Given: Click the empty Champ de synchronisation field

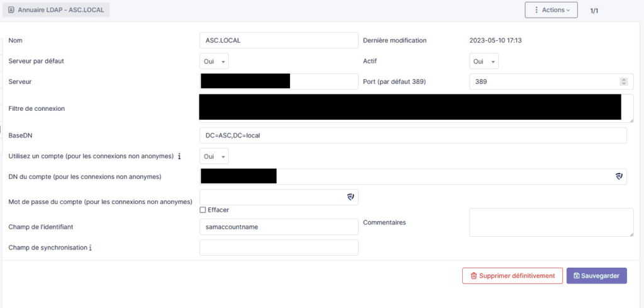Looking at the screenshot, I should coord(278,248).
